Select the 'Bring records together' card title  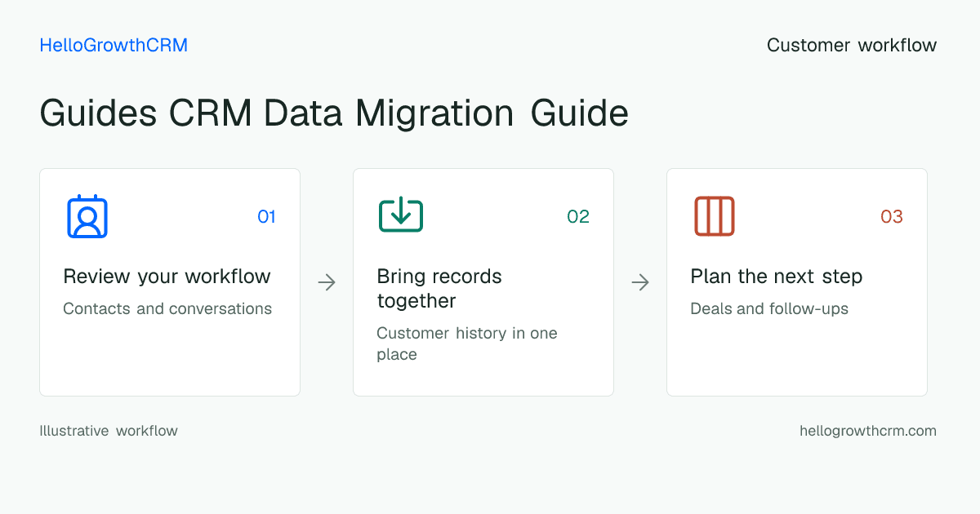point(439,289)
